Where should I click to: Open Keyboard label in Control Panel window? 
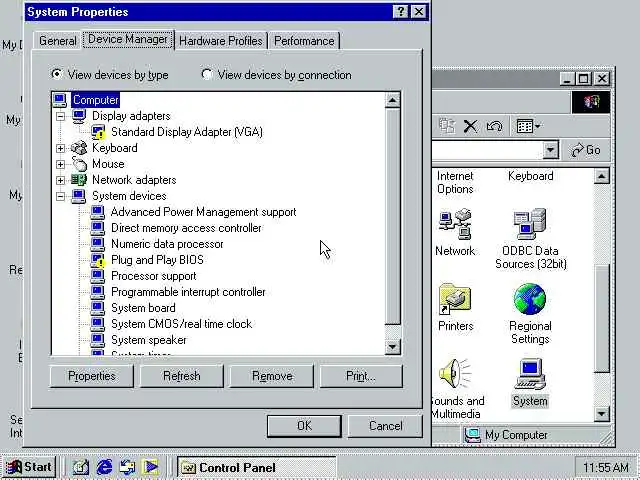click(531, 176)
